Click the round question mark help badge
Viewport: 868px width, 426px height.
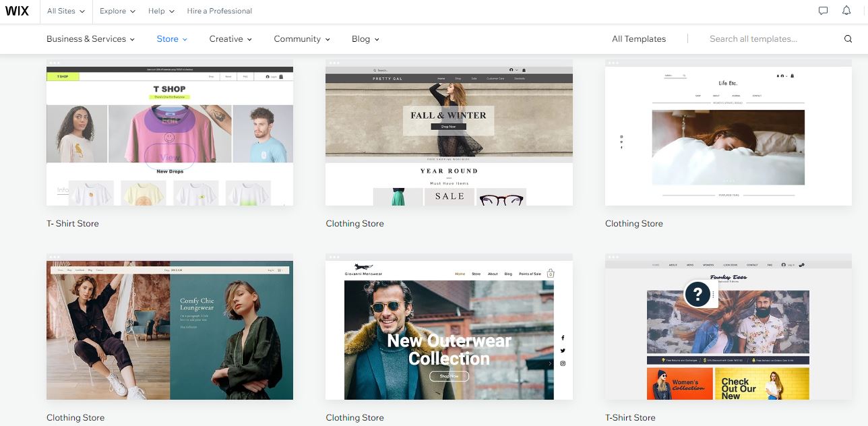click(x=697, y=294)
